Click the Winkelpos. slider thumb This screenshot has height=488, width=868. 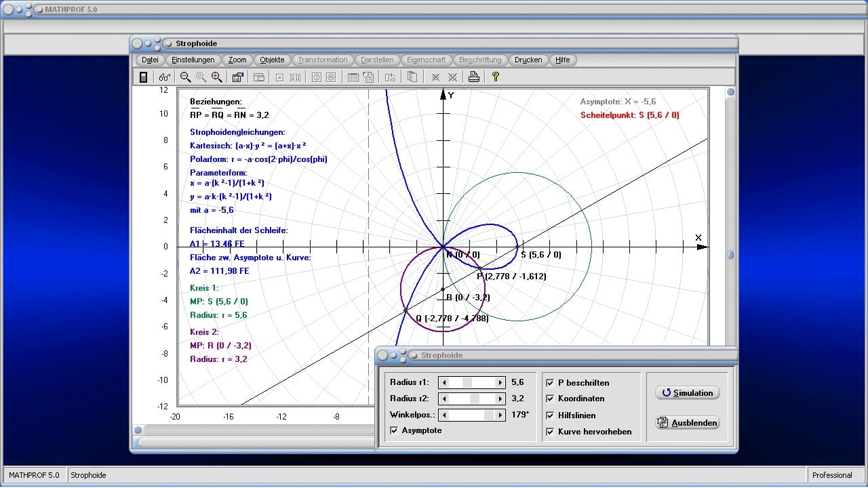[490, 415]
